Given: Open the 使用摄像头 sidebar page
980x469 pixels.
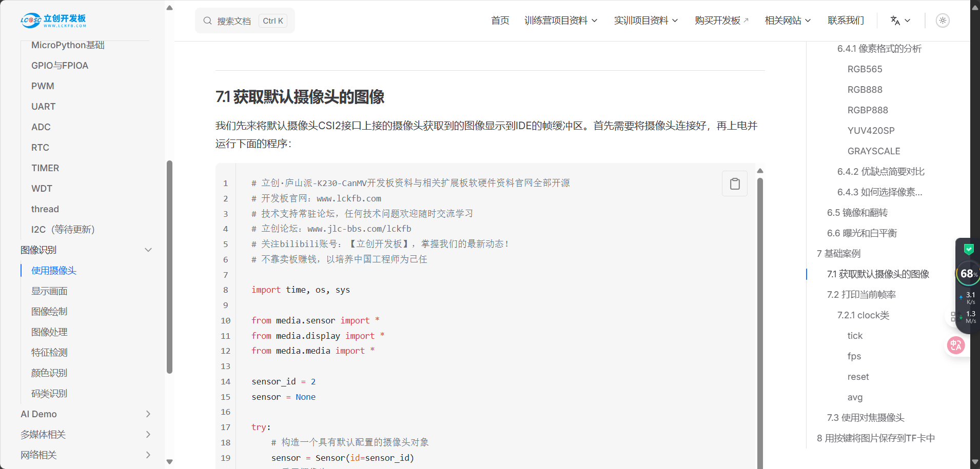Looking at the screenshot, I should (x=53, y=270).
